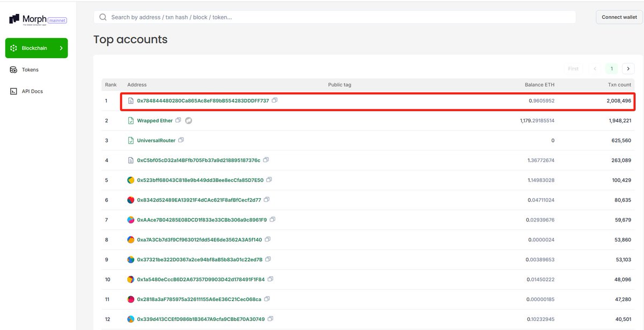Open address 0x523bff68043C818e9b449dd3Bee8ecCfa85D7E50
Image resolution: width=644 pixels, height=330 pixels.
coord(200,180)
